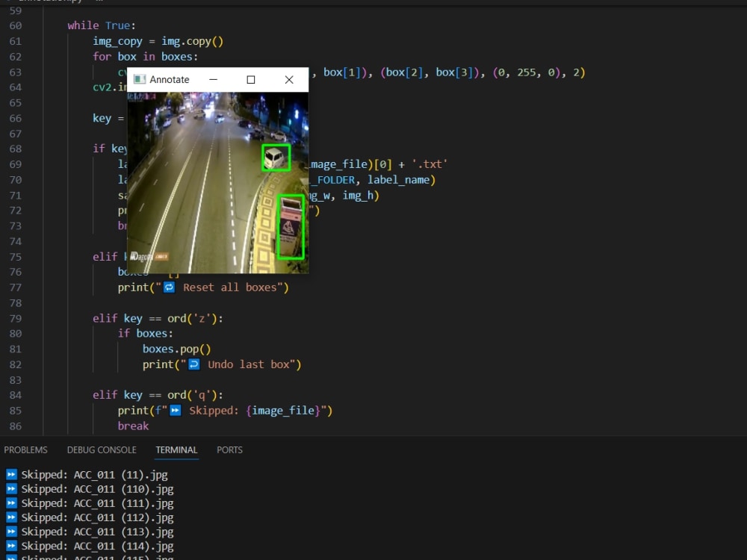
Task: Click the 'for box in boxes:' line
Action: pos(146,57)
